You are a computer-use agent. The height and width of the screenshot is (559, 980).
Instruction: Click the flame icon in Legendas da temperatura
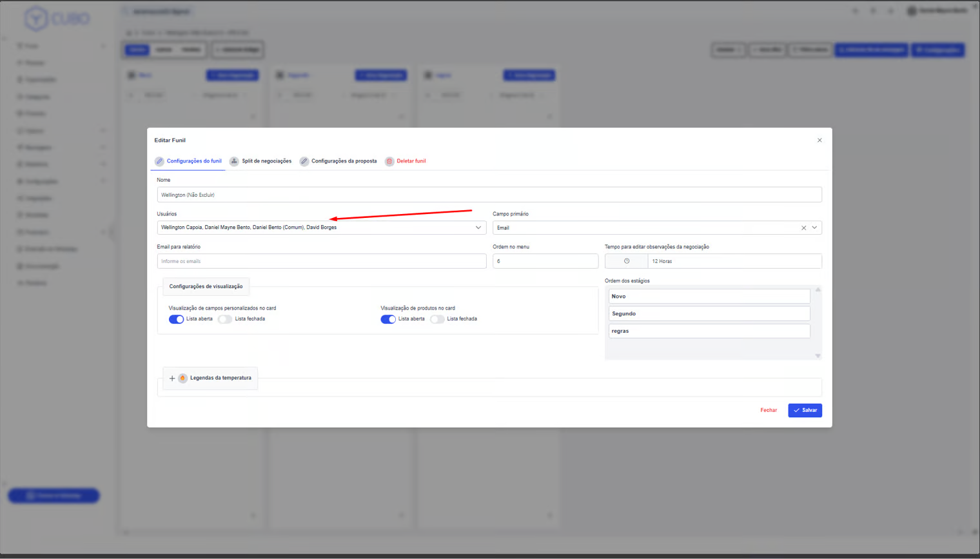(183, 378)
